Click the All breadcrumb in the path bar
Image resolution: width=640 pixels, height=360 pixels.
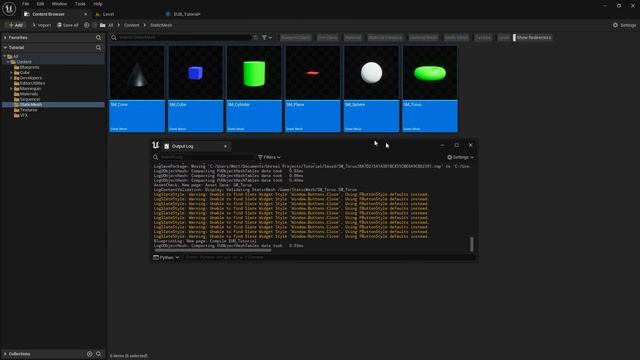111,25
